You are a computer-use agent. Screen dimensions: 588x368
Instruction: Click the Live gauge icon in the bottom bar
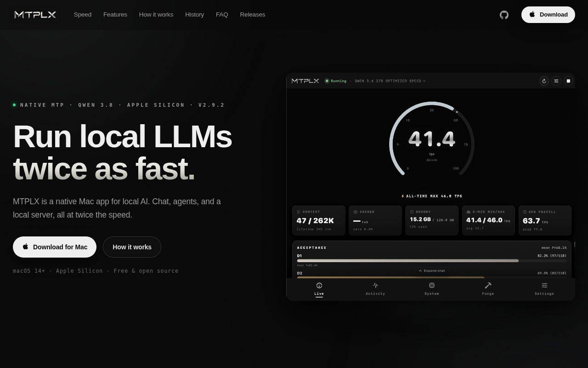(x=319, y=285)
